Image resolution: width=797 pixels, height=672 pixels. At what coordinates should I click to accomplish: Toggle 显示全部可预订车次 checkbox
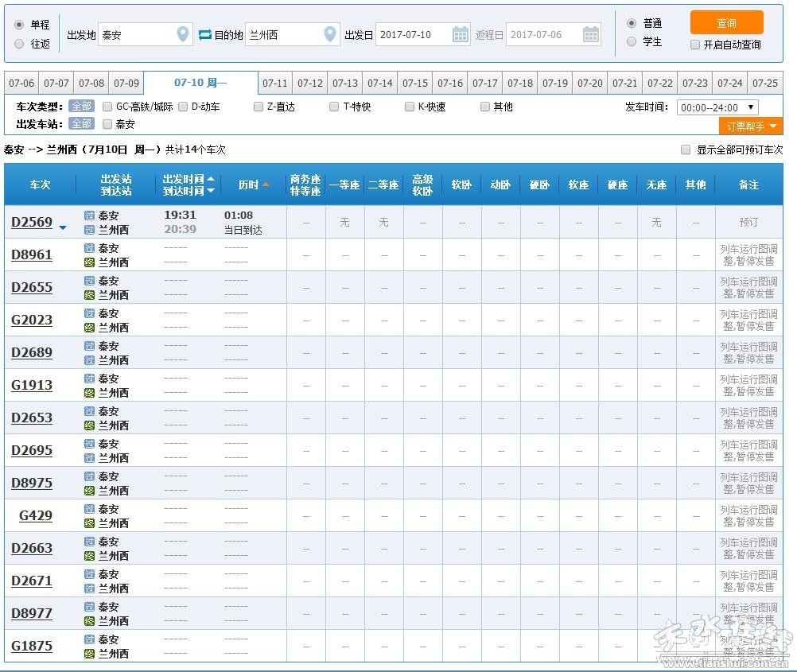pos(686,150)
